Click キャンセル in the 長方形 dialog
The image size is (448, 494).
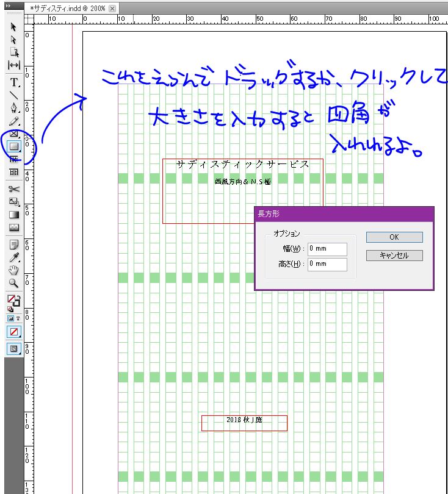coord(394,256)
